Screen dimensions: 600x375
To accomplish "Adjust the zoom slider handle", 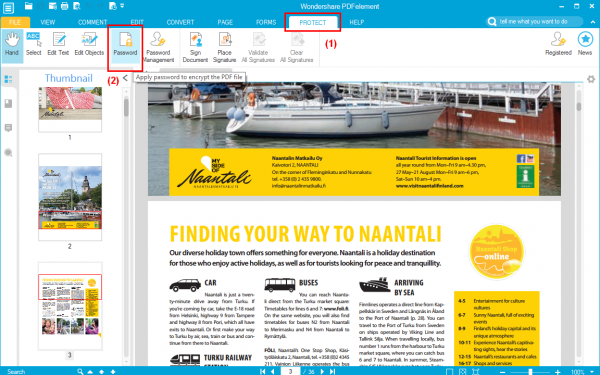I will click(530, 371).
